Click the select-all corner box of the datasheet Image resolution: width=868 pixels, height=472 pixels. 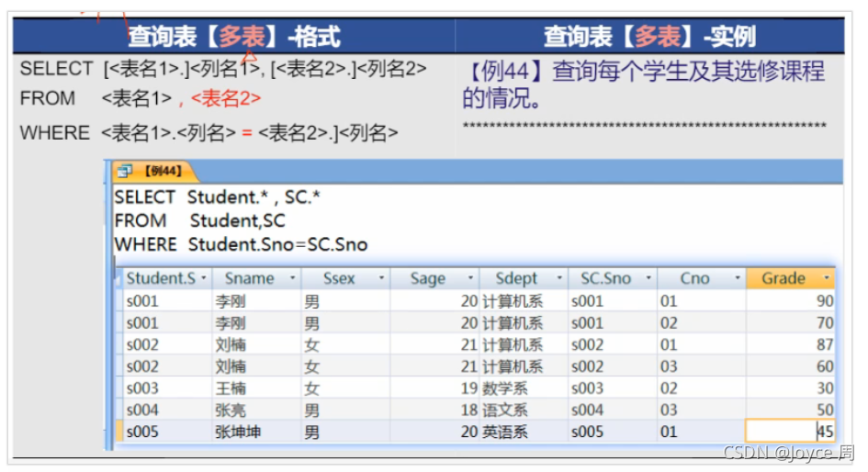point(118,278)
